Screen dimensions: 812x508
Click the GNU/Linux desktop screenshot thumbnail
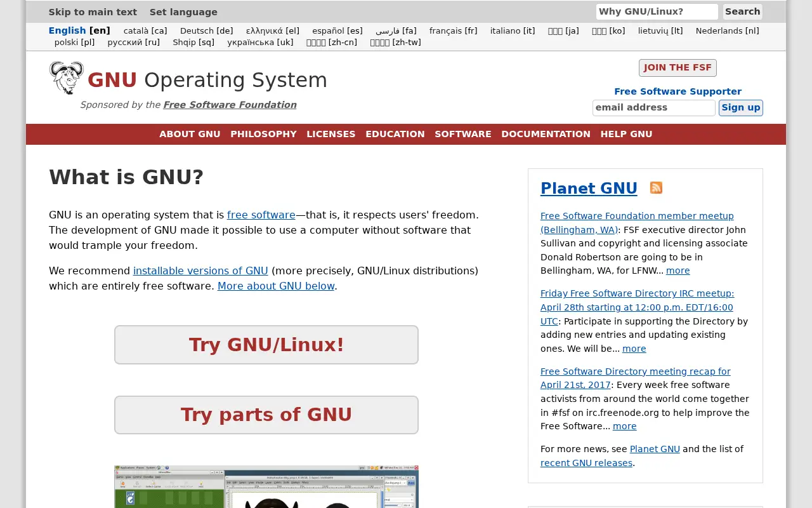click(266, 486)
